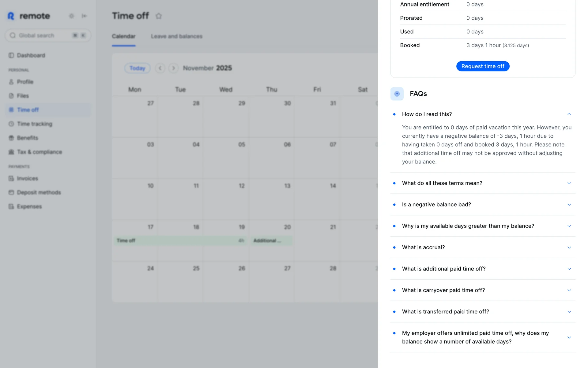Switch to Leave and balances tab

coord(176,36)
